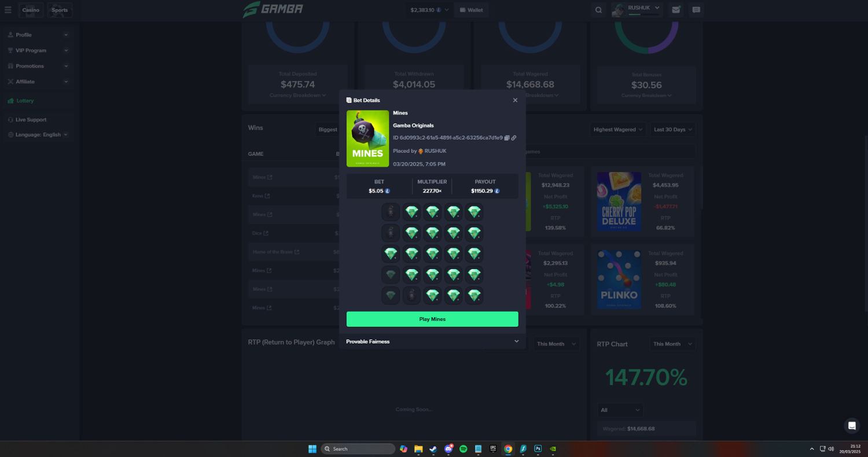
Task: Open Lottery from the sidebar
Action: (x=25, y=101)
